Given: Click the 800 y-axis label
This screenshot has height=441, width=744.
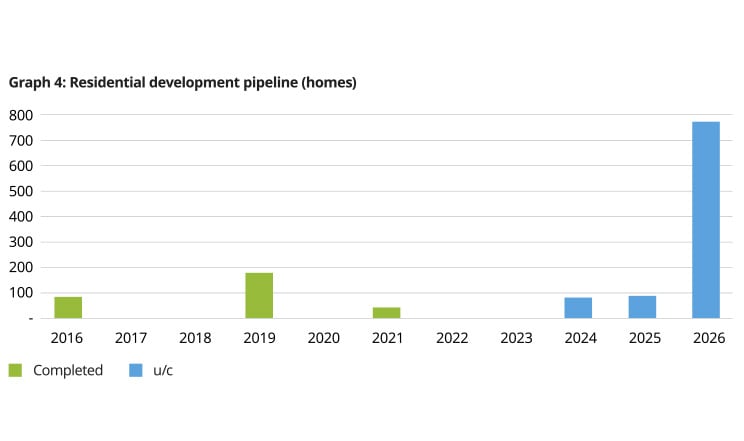Looking at the screenshot, I should [21, 115].
